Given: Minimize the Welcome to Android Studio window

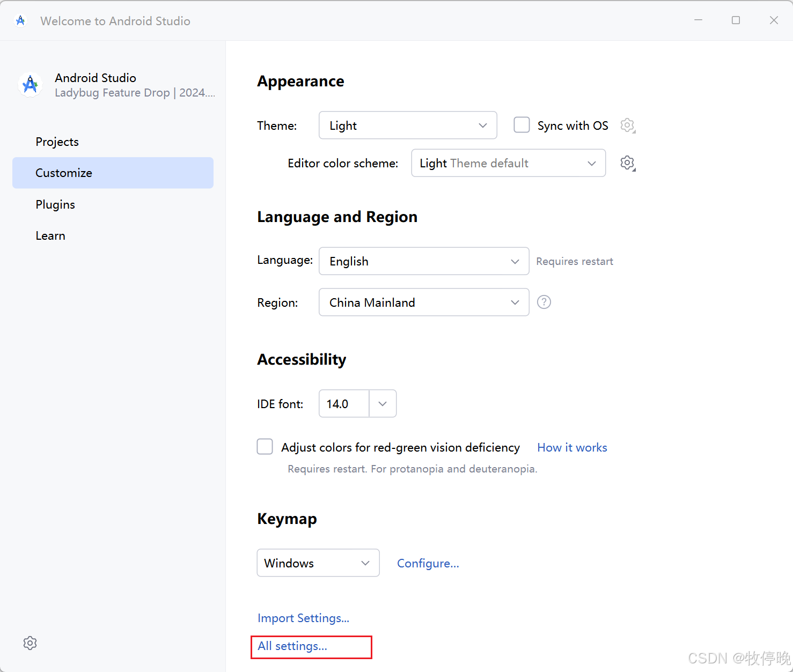Looking at the screenshot, I should (698, 20).
